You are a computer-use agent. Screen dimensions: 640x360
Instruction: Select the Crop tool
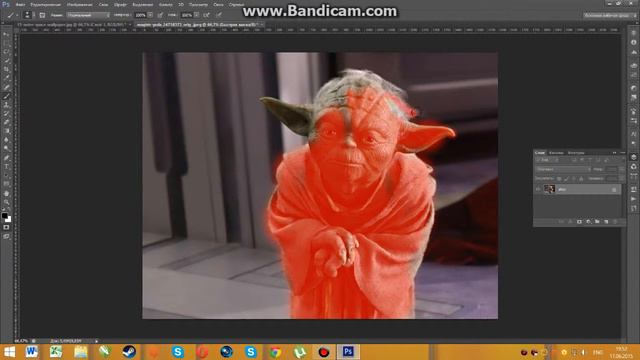point(6,69)
